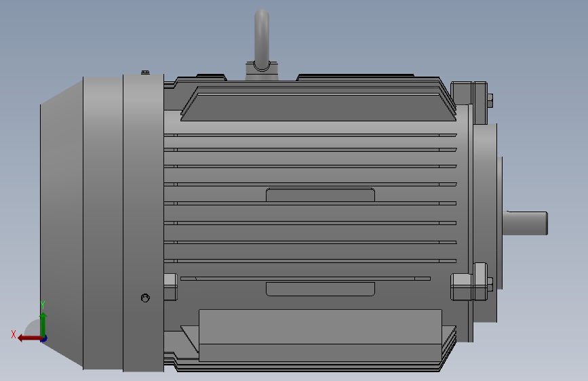Select the lifting eye bolt on top of the motor
The height and width of the screenshot is (381, 588).
pos(262,45)
